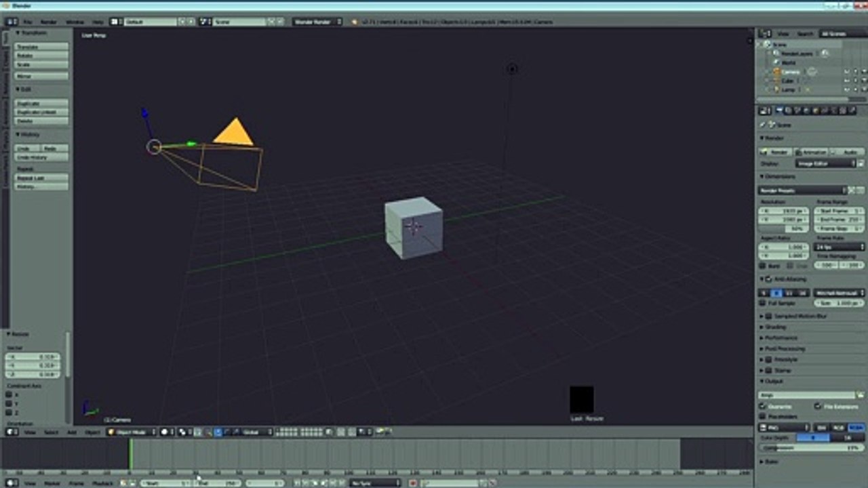
Task: Open the Window menu in top bar
Action: pyautogui.click(x=75, y=22)
